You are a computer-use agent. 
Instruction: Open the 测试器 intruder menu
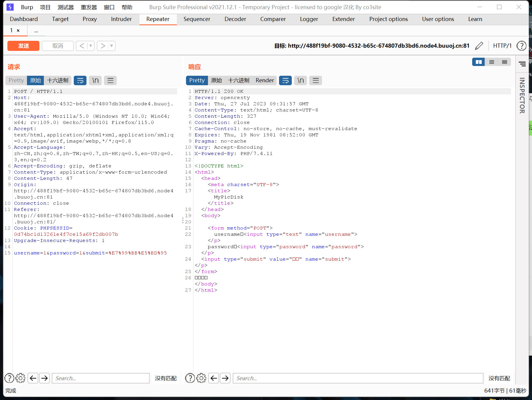pyautogui.click(x=66, y=7)
